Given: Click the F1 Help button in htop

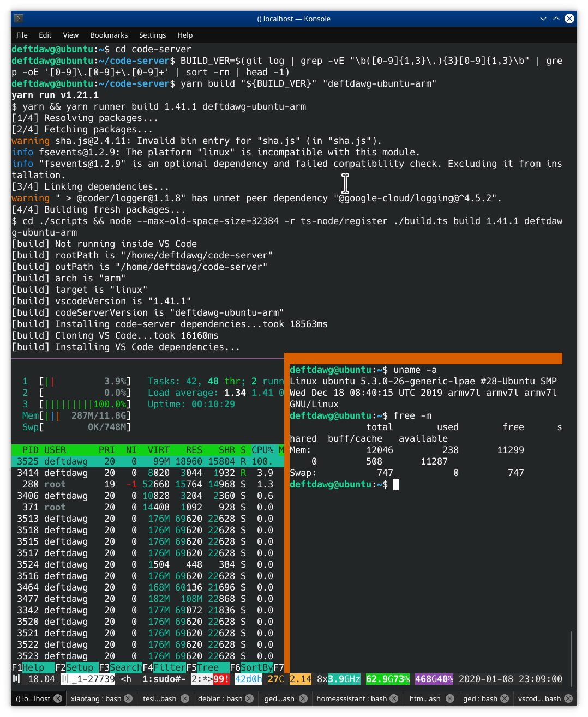Looking at the screenshot, I should click(x=33, y=667).
